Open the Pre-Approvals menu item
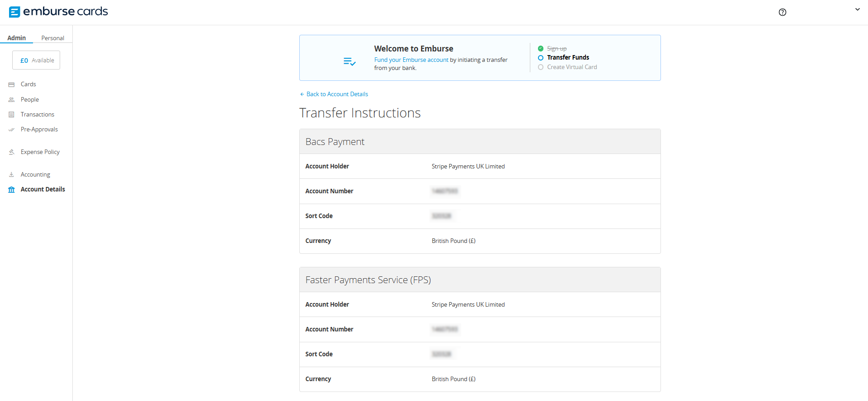The image size is (868, 401). click(x=39, y=129)
